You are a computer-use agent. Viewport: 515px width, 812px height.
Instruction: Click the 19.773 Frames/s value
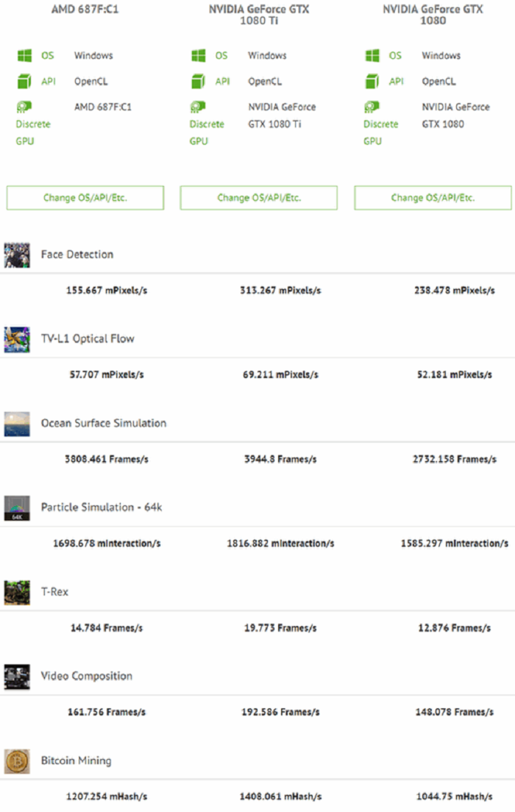pyautogui.click(x=280, y=627)
